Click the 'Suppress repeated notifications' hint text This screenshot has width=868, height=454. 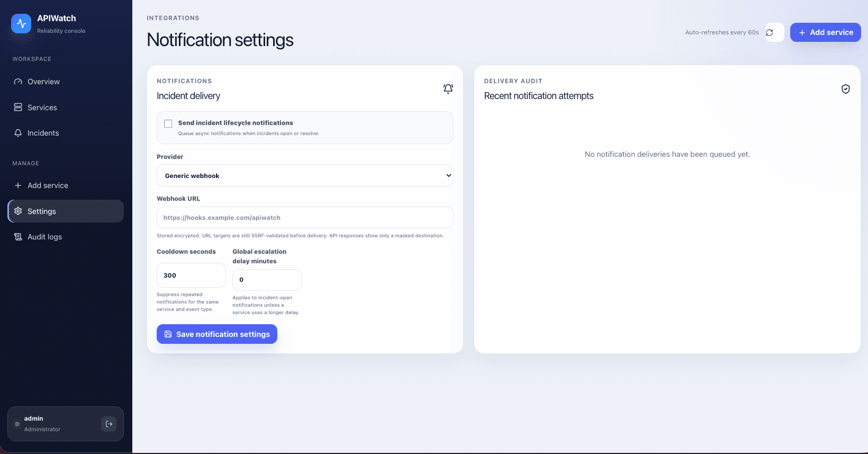tap(188, 302)
